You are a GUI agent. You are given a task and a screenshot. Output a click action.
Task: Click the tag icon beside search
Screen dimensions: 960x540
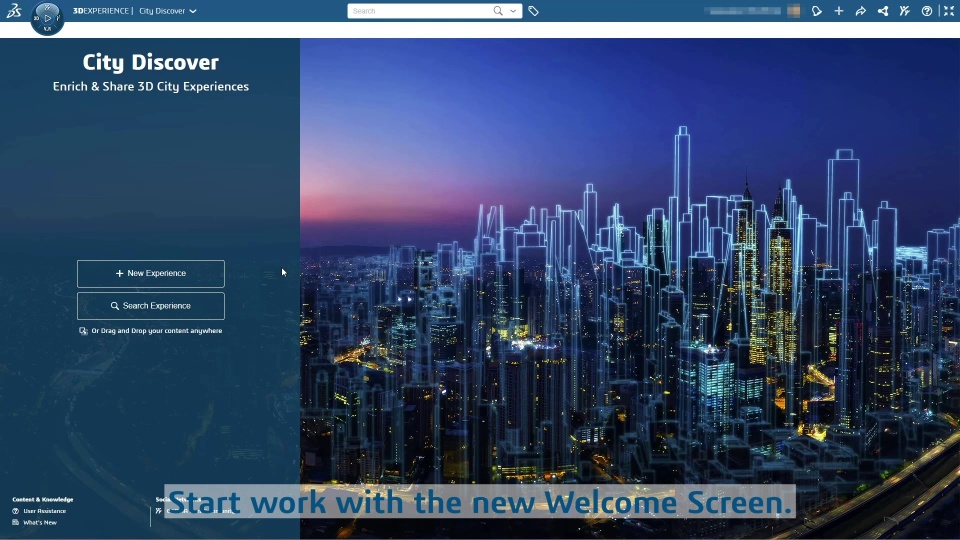point(533,11)
